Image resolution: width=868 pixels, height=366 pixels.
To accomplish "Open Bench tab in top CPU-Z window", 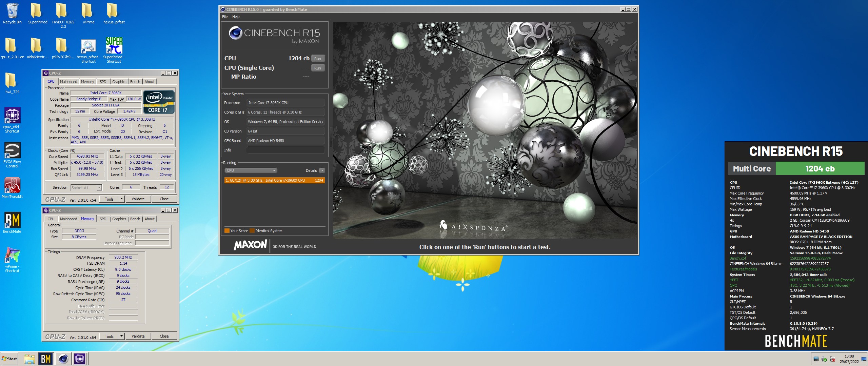I will [x=135, y=82].
